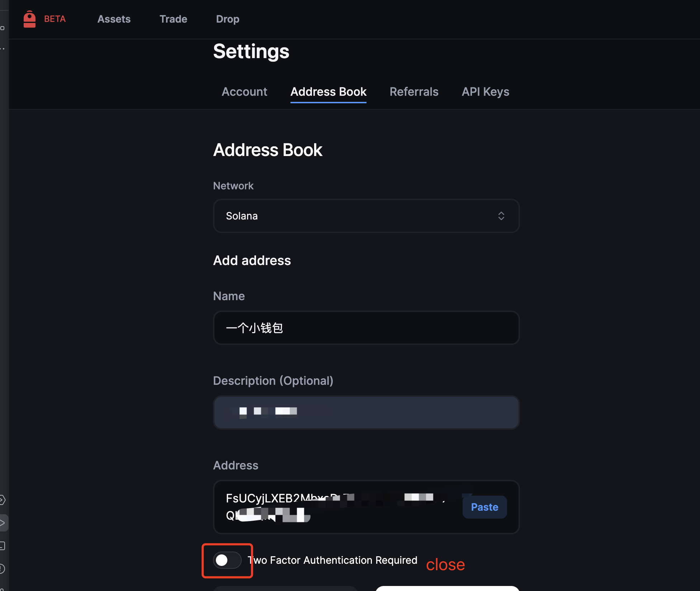Viewport: 700px width, 591px height.
Task: Toggle Two Factor Authentication Required switch
Action: click(x=227, y=560)
